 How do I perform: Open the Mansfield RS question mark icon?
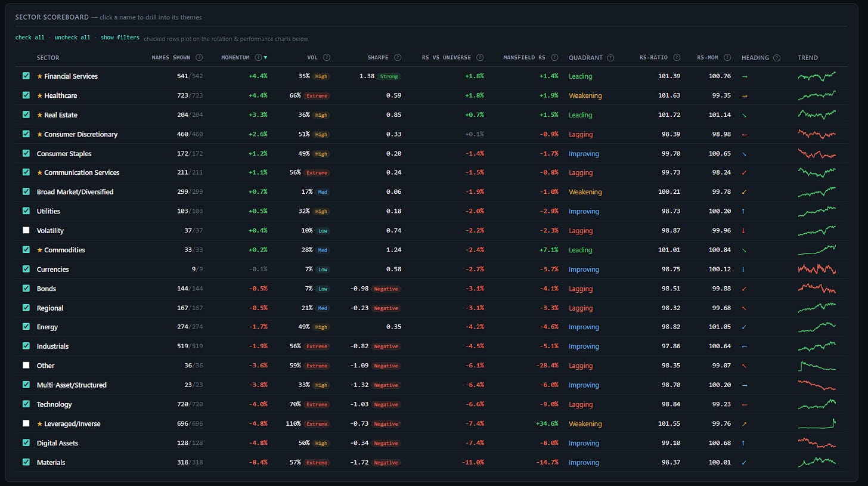554,58
